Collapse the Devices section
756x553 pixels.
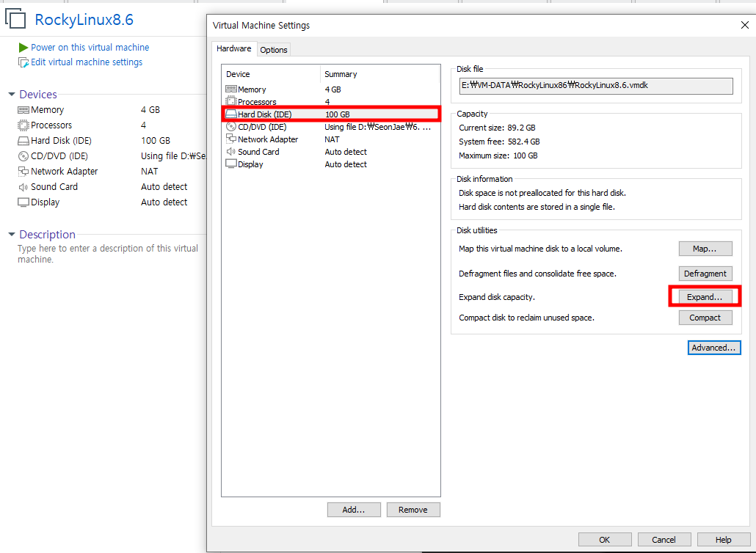pyautogui.click(x=12, y=95)
